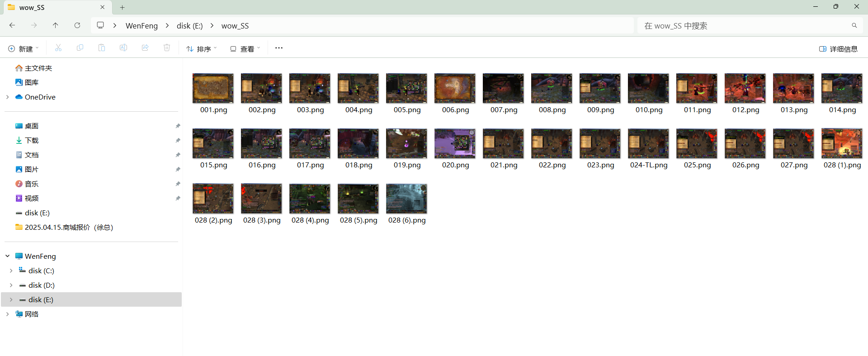Select the 020.png thumbnail
This screenshot has width=868, height=356.
coord(455,143)
